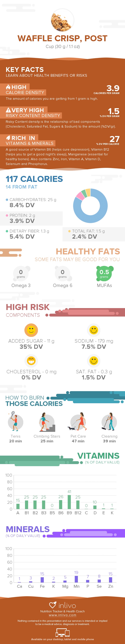Click the Sodium smiley face icon

[x=94, y=330]
